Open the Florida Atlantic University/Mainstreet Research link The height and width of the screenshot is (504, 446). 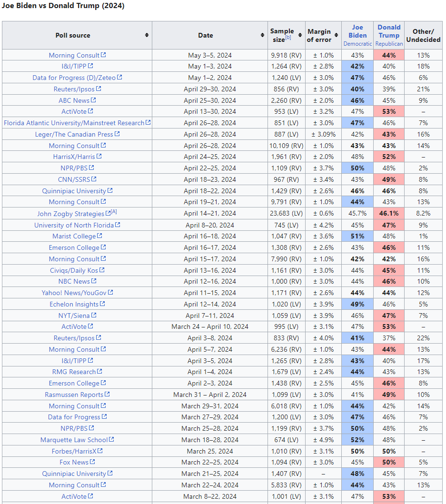[x=74, y=123]
